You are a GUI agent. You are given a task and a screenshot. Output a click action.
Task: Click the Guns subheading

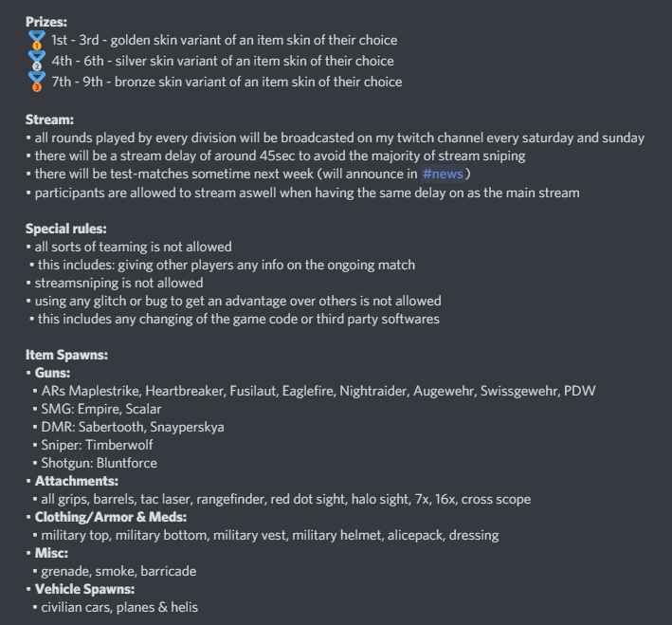[55, 373]
